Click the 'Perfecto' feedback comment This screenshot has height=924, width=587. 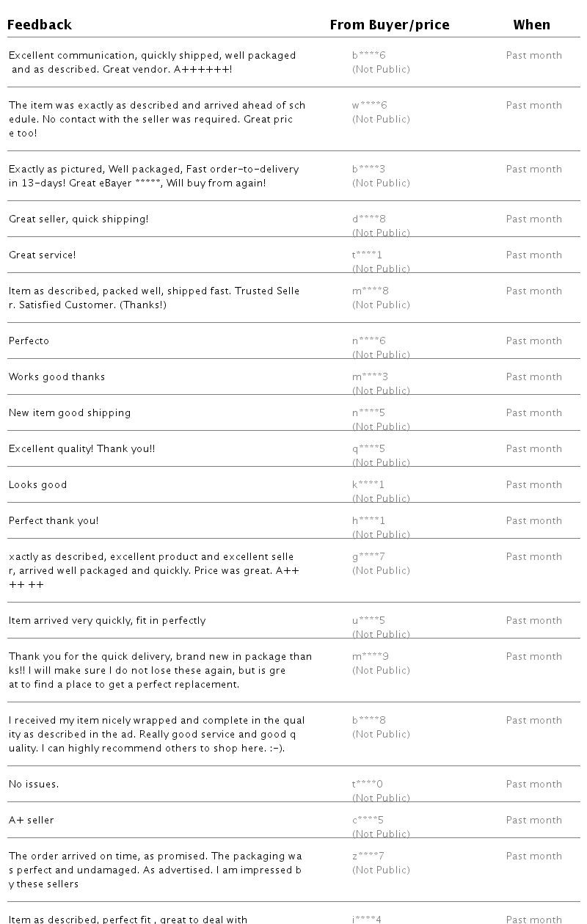pyautogui.click(x=29, y=341)
